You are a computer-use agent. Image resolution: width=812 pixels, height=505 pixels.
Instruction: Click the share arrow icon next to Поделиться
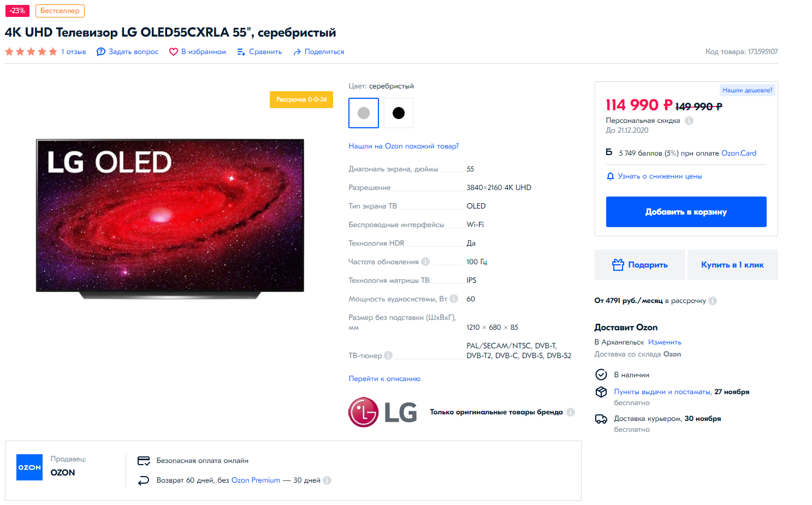coord(297,52)
